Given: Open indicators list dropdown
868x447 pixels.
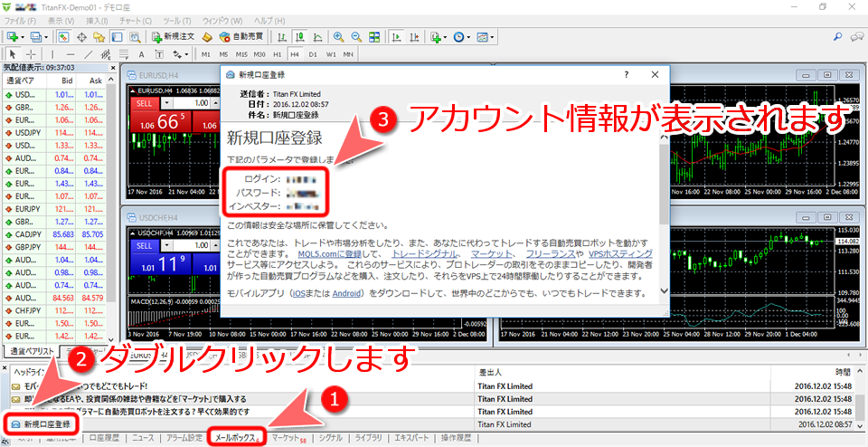Looking at the screenshot, I should click(439, 37).
